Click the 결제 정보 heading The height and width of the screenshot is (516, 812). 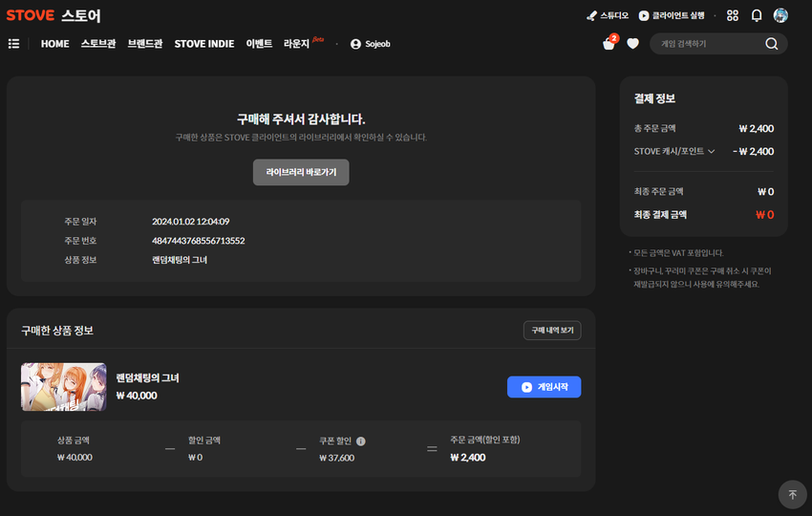point(654,99)
